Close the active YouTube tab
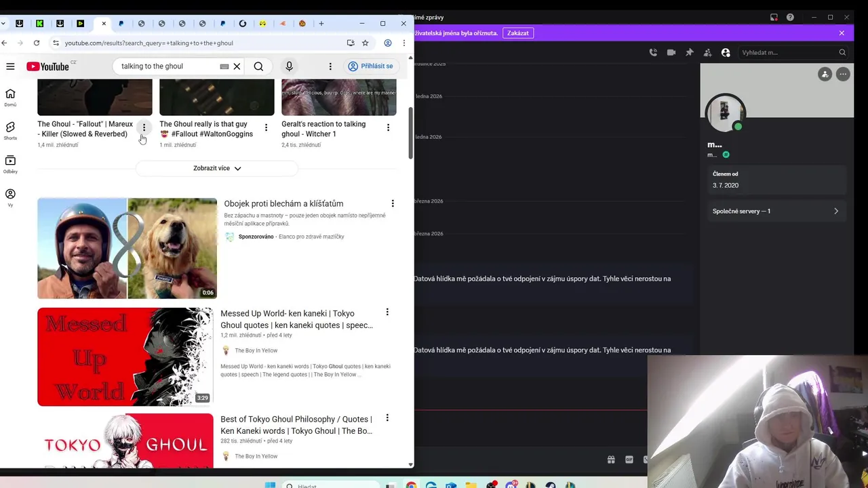868x488 pixels. pyautogui.click(x=104, y=24)
